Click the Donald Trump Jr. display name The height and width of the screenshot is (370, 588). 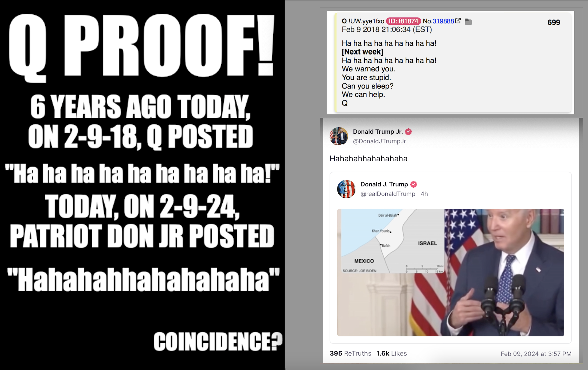(x=378, y=132)
